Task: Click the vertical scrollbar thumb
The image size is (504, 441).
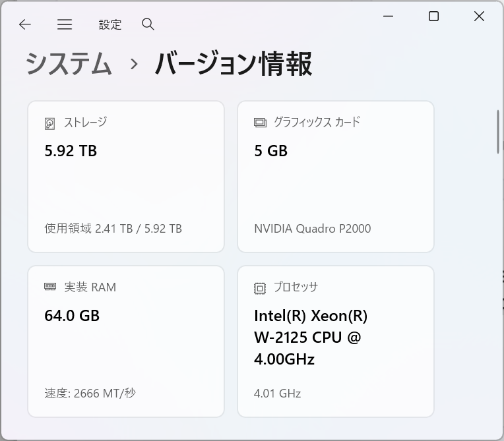Action: click(x=498, y=132)
